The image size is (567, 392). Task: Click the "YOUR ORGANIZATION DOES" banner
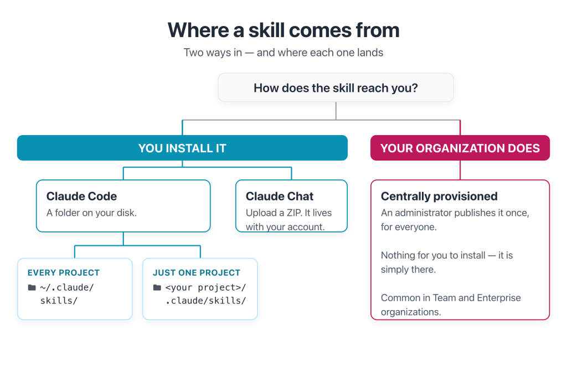pos(460,148)
